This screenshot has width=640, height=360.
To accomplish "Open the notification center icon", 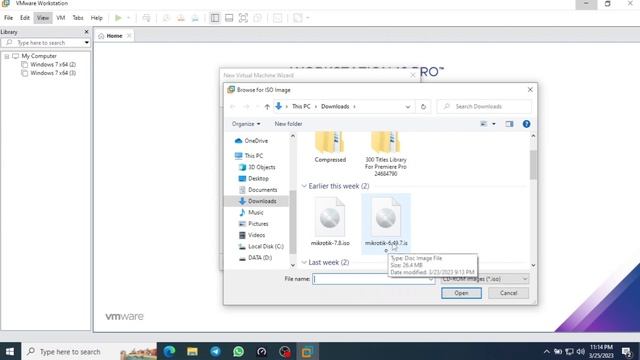I will click(627, 351).
